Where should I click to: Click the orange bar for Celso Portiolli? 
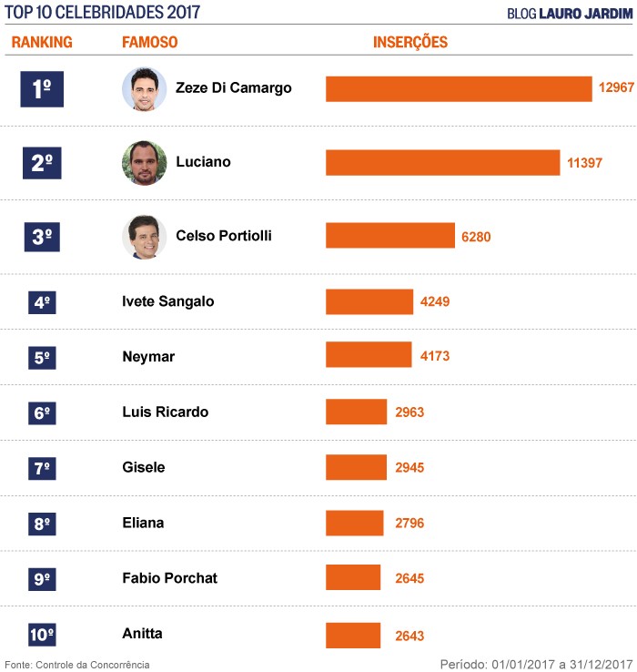(x=389, y=236)
